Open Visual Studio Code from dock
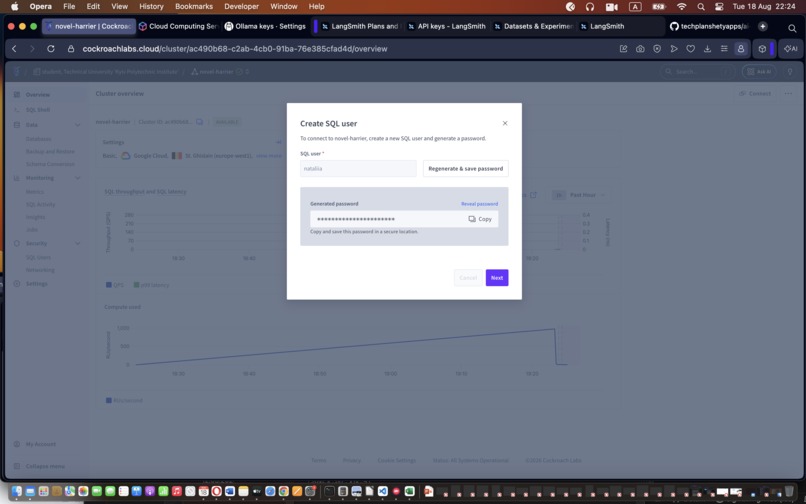Viewport: 806px width, 504px height. [383, 492]
